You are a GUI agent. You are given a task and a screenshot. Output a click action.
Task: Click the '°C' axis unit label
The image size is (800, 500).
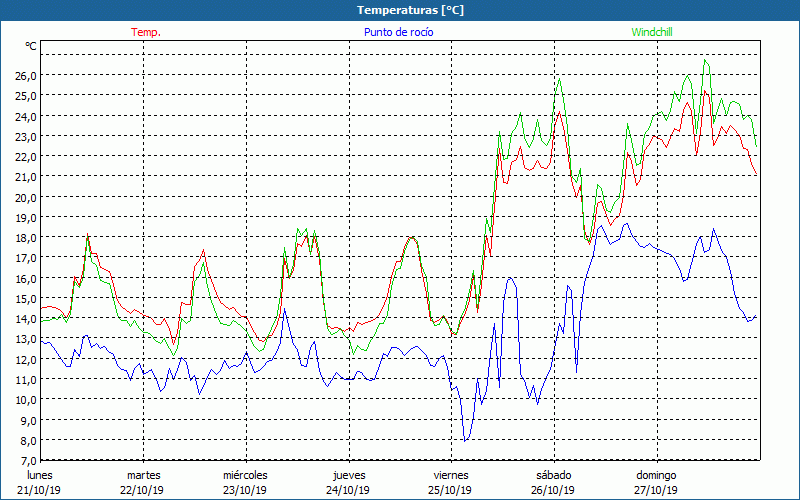tap(31, 46)
